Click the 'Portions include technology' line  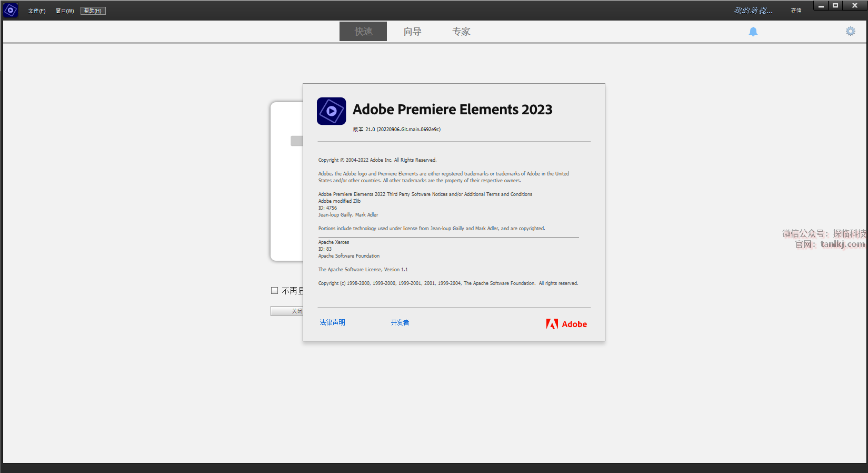click(432, 229)
